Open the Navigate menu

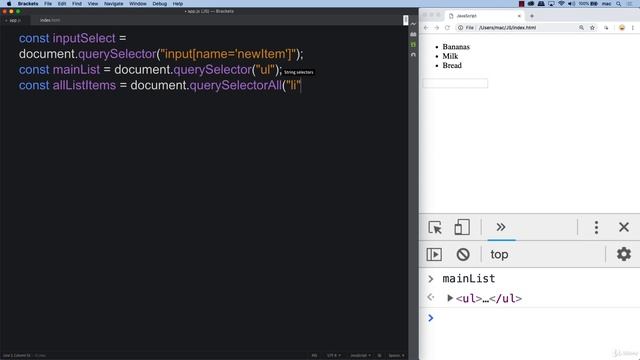click(x=113, y=4)
